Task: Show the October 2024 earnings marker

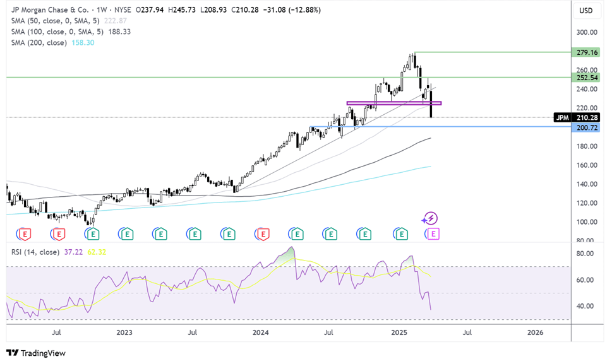Action: coord(365,234)
